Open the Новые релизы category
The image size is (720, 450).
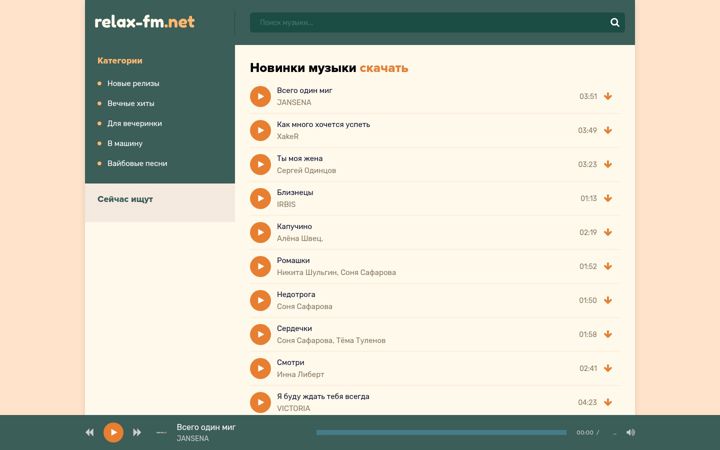[x=133, y=84]
